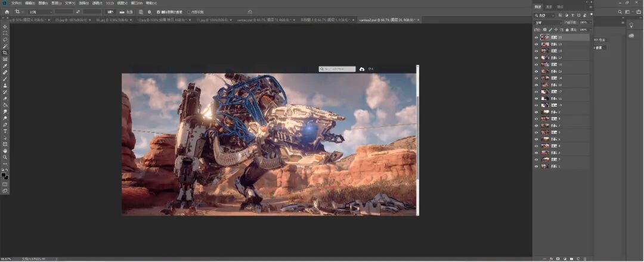644x262 pixels.
Task: Open the search icon at top right
Action: pyautogui.click(x=620, y=12)
